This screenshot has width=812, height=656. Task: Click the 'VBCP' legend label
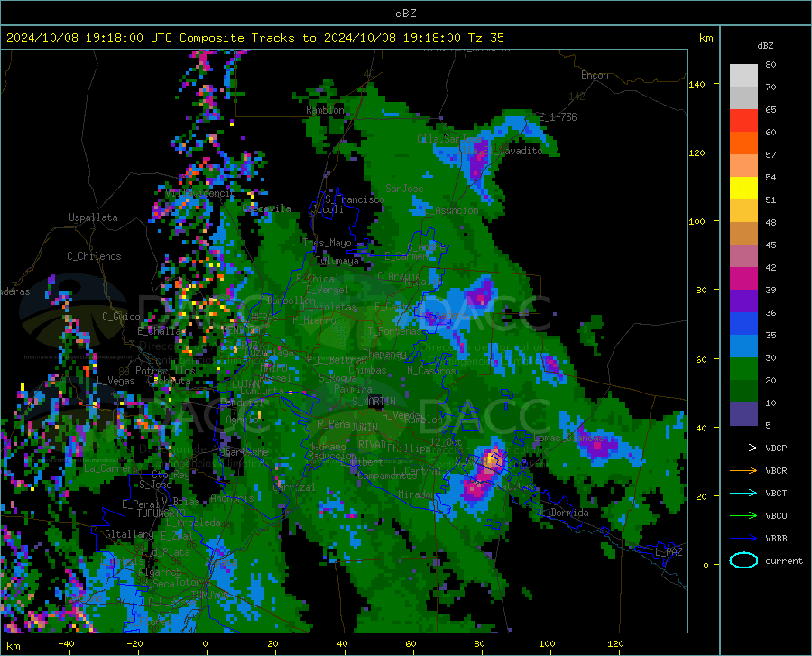coord(776,448)
